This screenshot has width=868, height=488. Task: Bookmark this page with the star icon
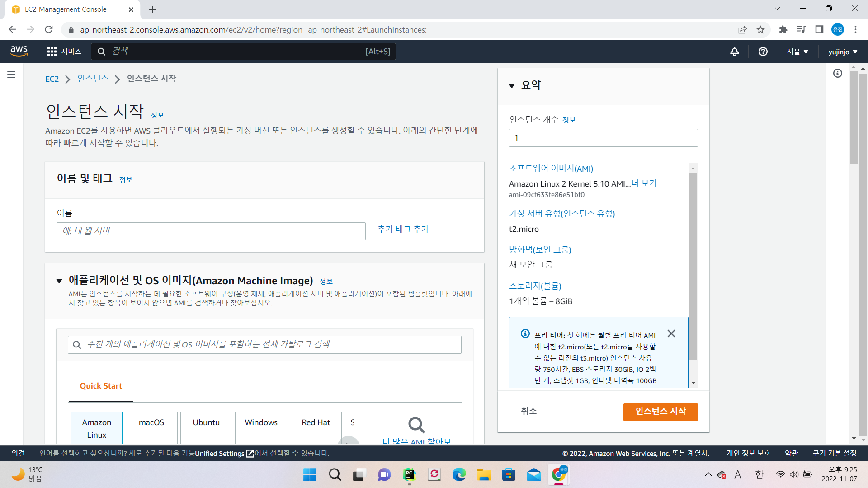pos(760,30)
